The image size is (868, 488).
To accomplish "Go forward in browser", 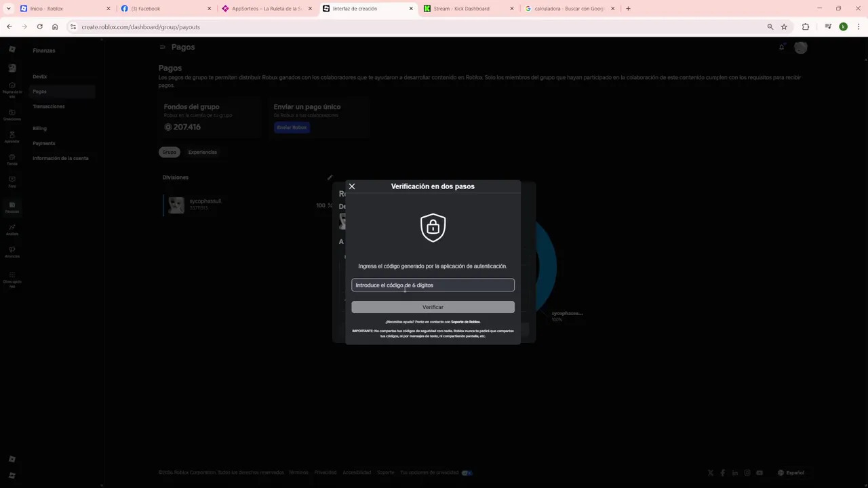I will 24,27.
